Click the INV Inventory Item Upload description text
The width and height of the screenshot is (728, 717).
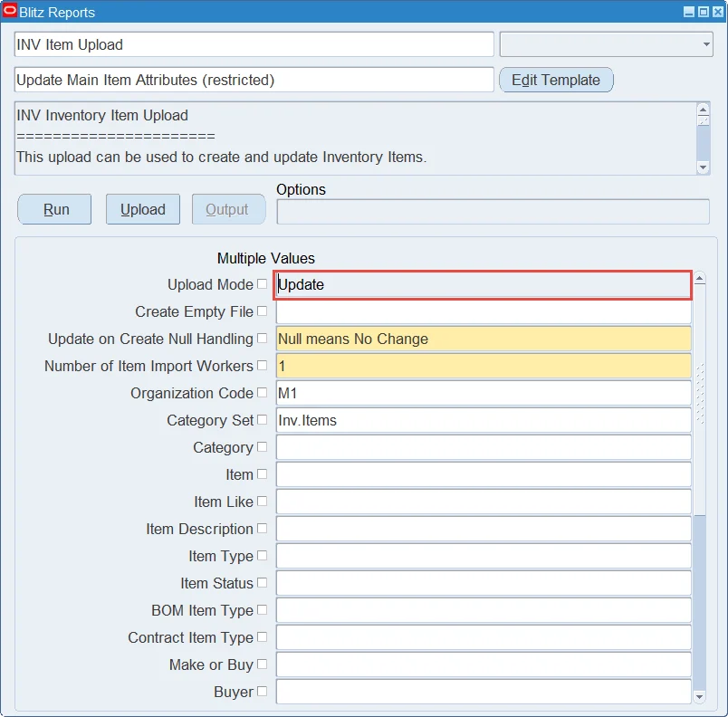coord(102,115)
